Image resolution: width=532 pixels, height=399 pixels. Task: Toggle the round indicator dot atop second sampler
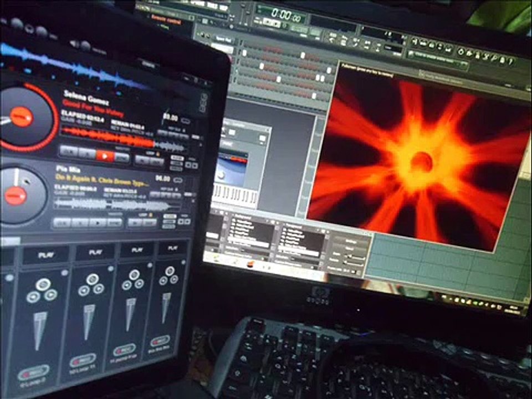pyautogui.click(x=111, y=268)
